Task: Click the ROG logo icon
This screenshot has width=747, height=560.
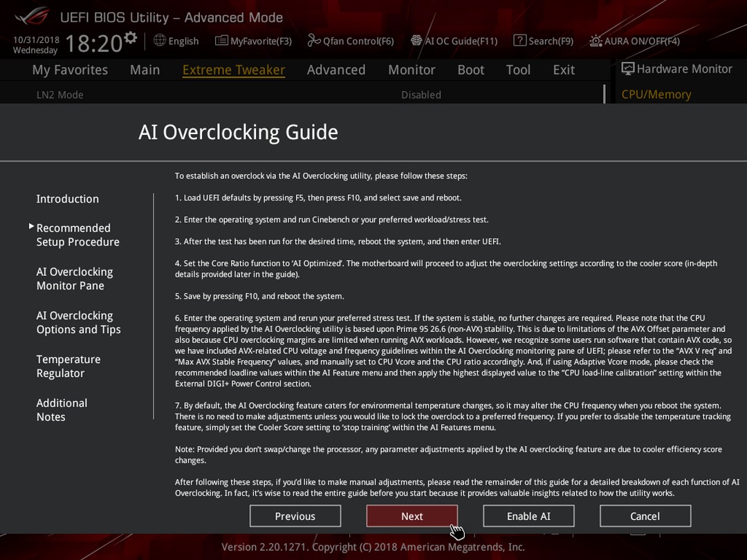Action: pyautogui.click(x=31, y=17)
